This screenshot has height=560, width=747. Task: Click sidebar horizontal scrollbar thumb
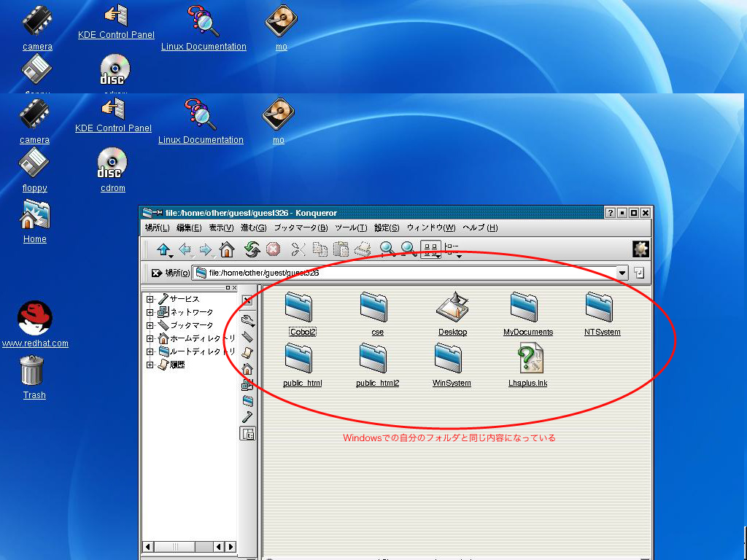[x=175, y=547]
